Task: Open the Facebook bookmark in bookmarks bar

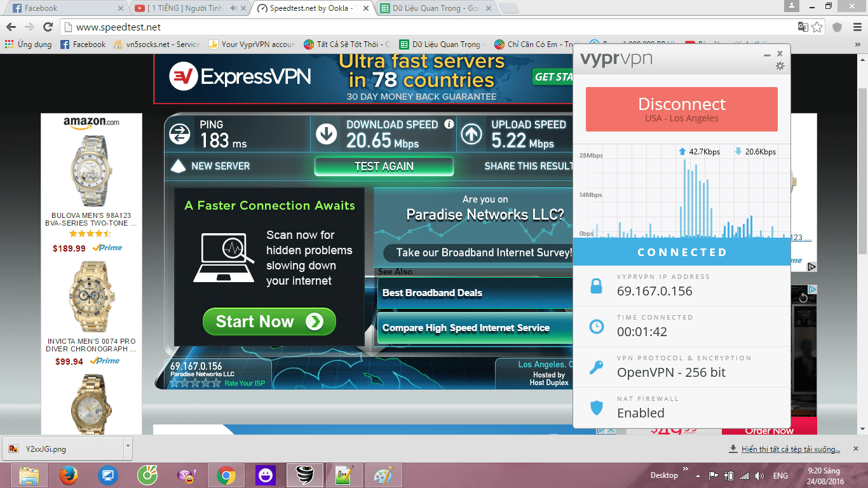Action: [x=83, y=44]
